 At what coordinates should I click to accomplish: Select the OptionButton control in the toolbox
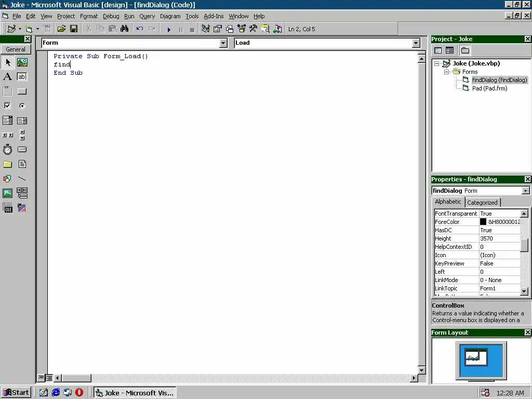[22, 105]
